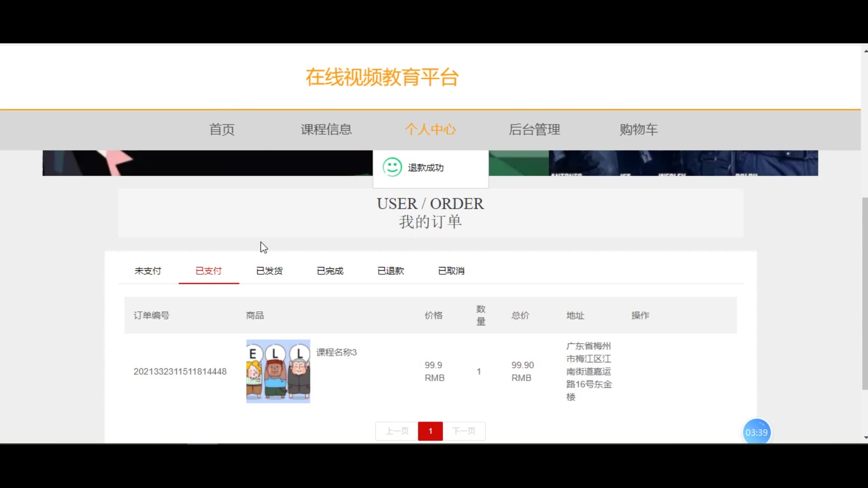Open the 购物车 page

pos(638,130)
